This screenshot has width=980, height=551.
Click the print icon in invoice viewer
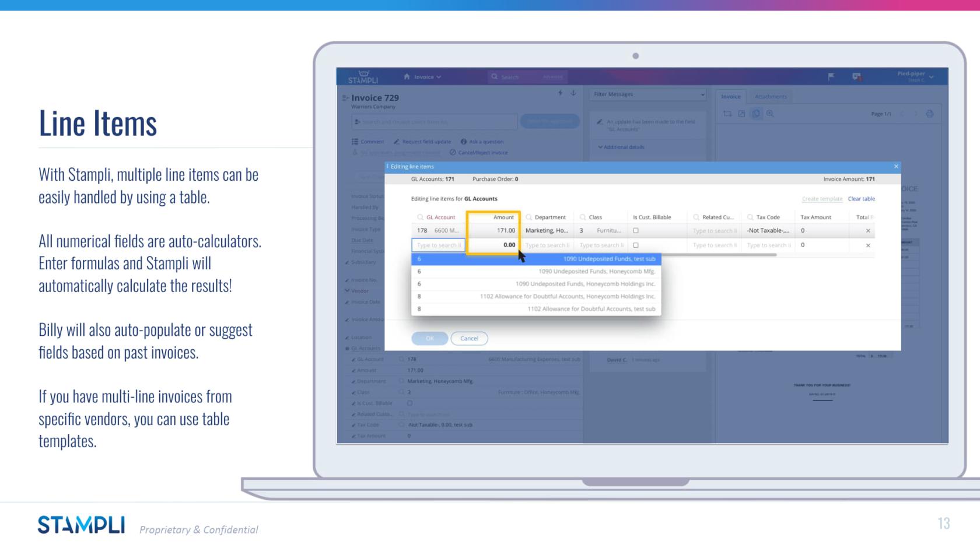tap(930, 114)
